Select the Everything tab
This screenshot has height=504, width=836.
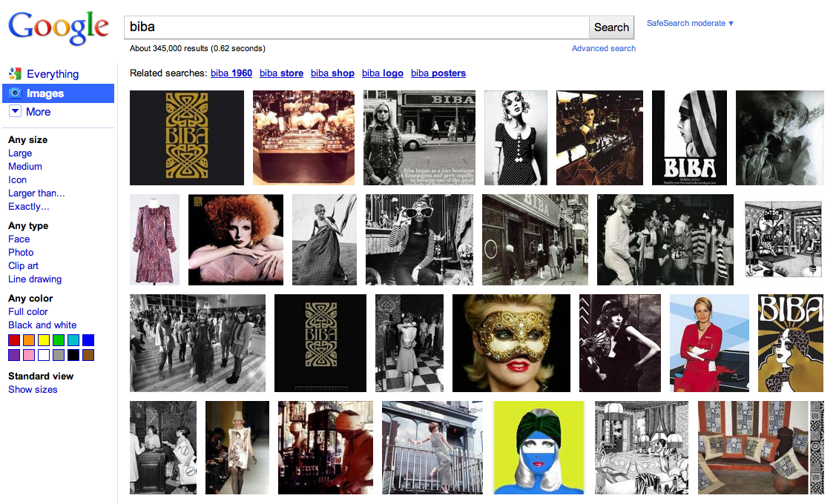click(x=53, y=74)
